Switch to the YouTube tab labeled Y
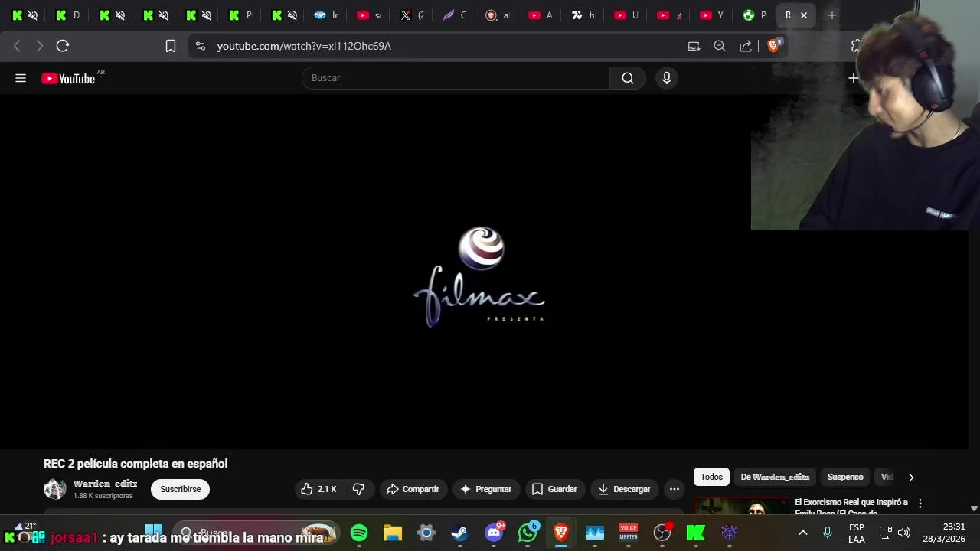Image resolution: width=980 pixels, height=551 pixels. click(712, 15)
